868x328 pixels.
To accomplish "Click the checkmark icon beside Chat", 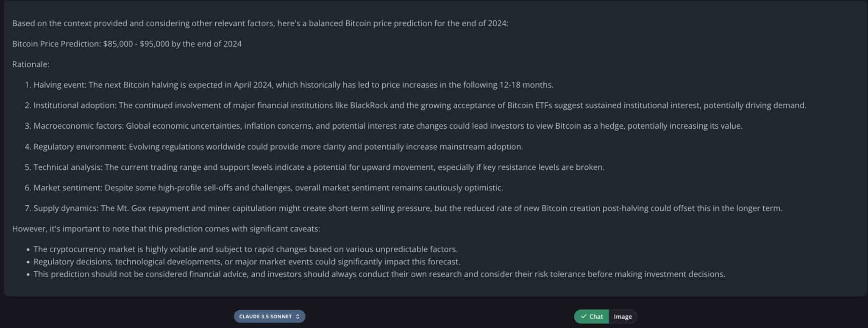I will pyautogui.click(x=584, y=317).
